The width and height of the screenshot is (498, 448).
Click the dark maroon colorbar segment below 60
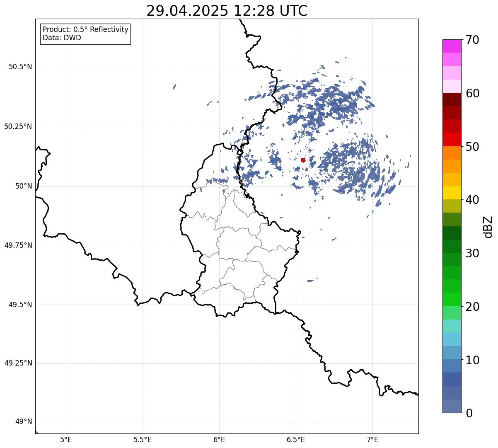452,99
